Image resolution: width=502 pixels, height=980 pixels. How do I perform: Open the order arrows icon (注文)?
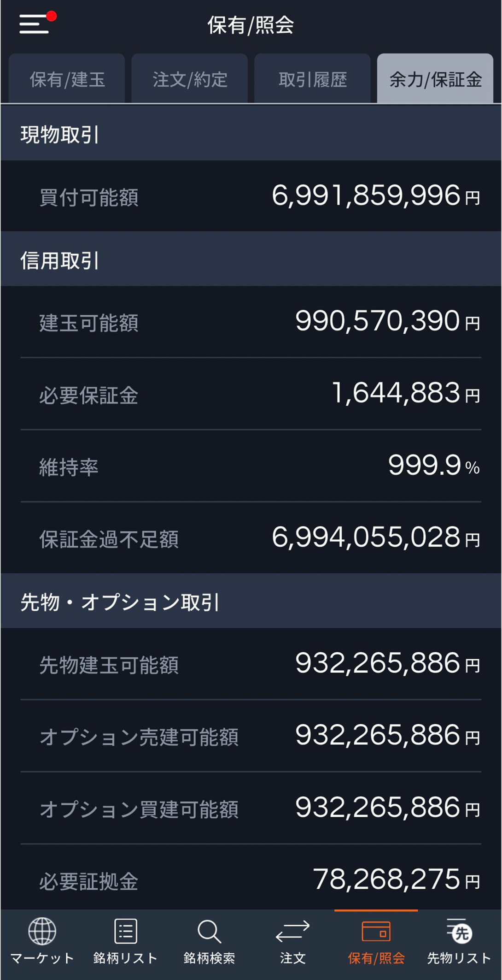292,932
